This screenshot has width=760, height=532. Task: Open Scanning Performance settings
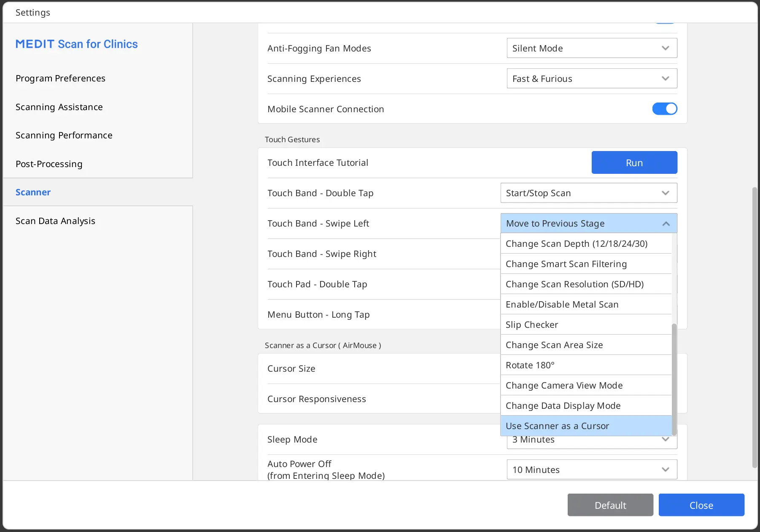(x=64, y=135)
